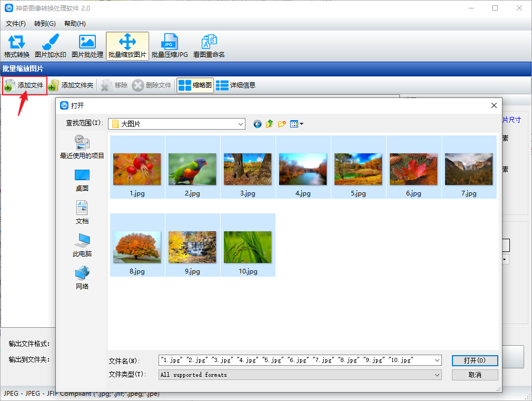
Task: Open the 帮助(H) menu
Action: click(x=75, y=23)
